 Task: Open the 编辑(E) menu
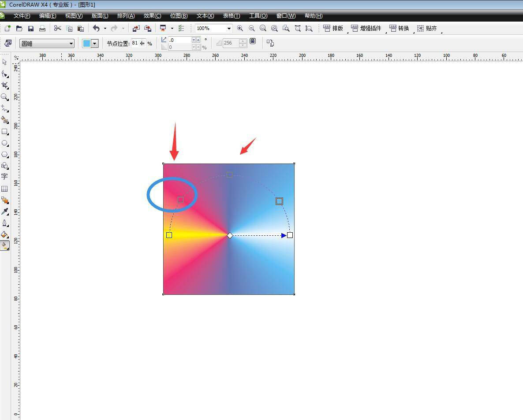[48, 16]
